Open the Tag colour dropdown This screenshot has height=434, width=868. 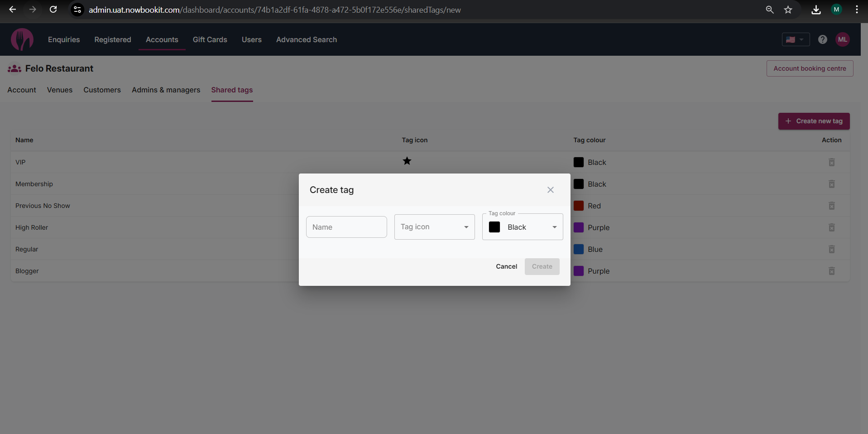523,227
